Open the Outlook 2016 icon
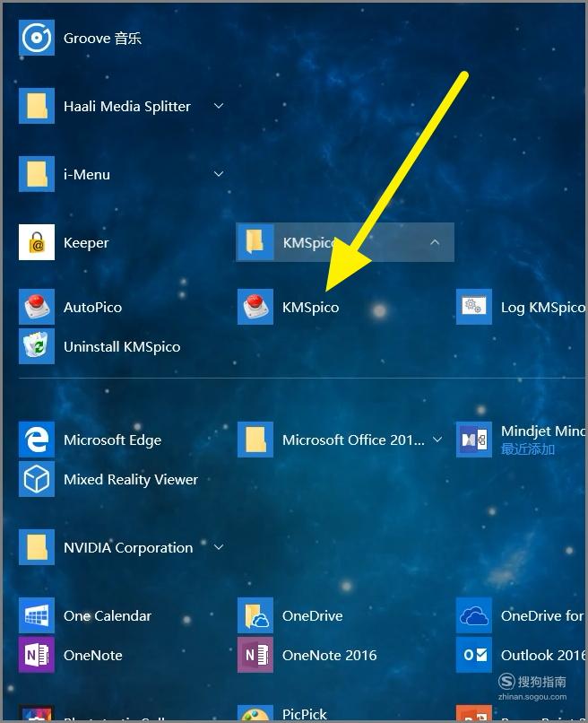 click(474, 655)
